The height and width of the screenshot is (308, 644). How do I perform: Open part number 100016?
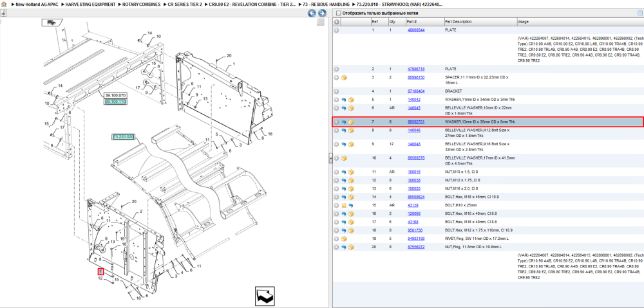click(x=413, y=172)
